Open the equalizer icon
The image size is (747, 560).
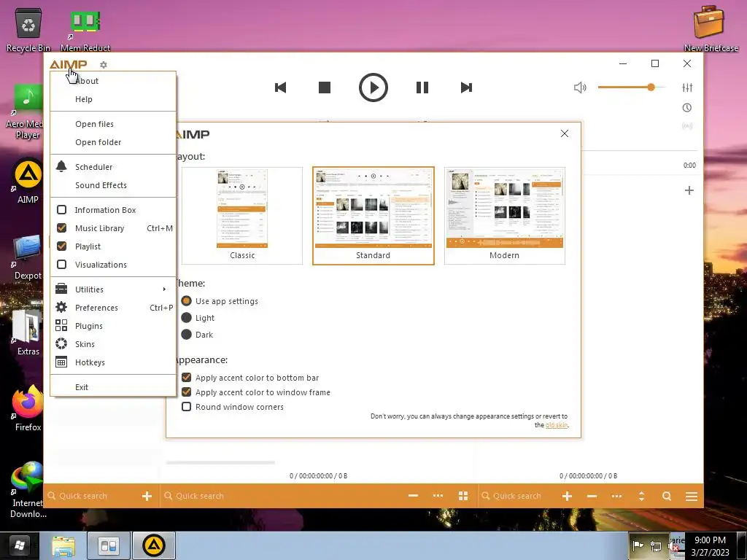(687, 87)
